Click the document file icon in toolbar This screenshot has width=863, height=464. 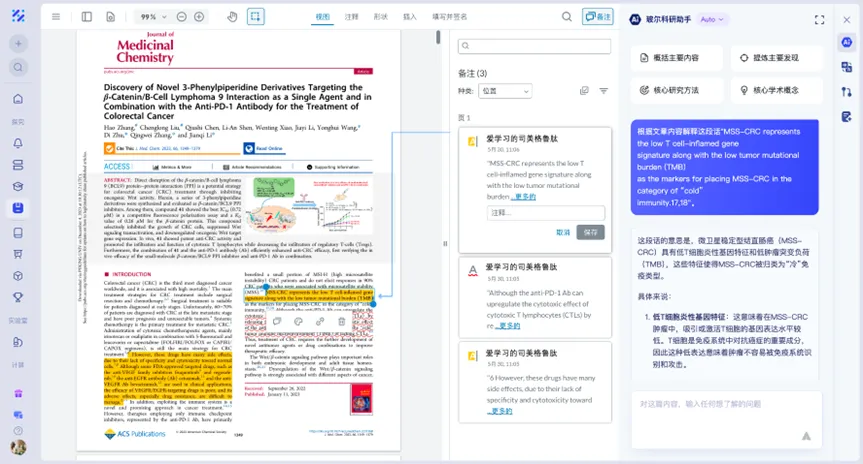[111, 17]
